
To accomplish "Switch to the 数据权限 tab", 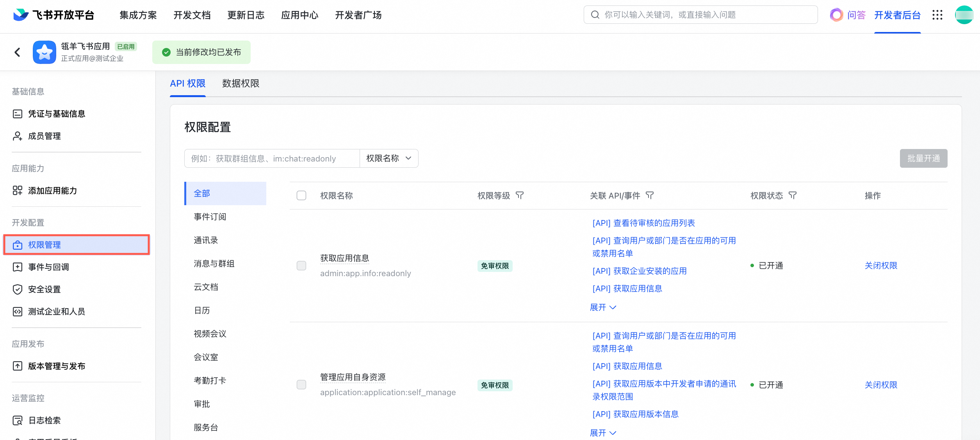I will (x=241, y=83).
